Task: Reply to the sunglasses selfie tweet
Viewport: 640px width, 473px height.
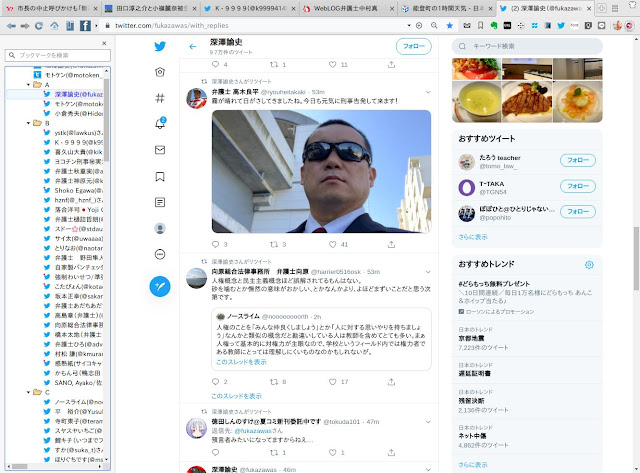Action: [216, 244]
